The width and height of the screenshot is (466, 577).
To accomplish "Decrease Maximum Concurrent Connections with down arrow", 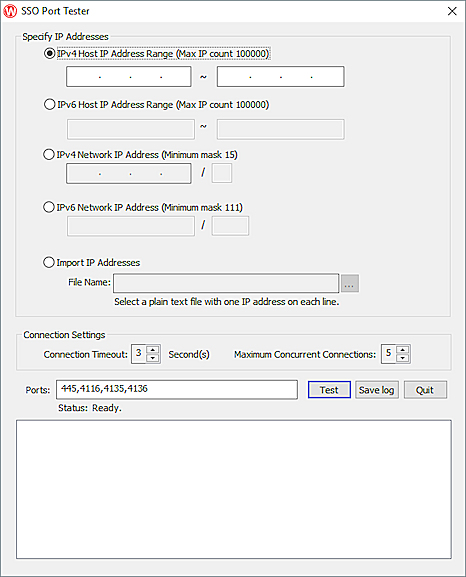I will [403, 358].
